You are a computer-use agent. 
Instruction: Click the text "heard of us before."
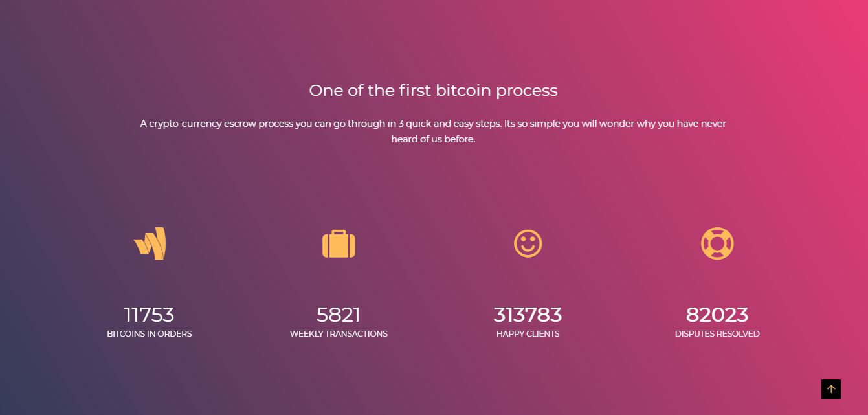[433, 139]
